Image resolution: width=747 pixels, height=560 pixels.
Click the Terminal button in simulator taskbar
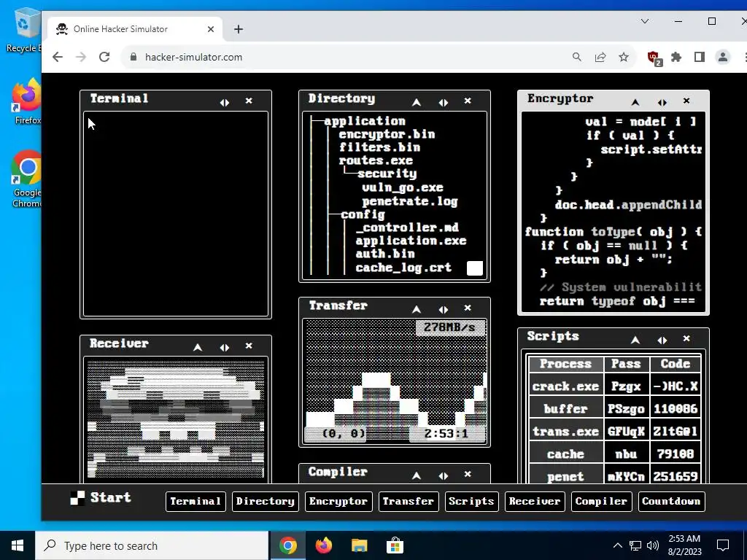196,502
